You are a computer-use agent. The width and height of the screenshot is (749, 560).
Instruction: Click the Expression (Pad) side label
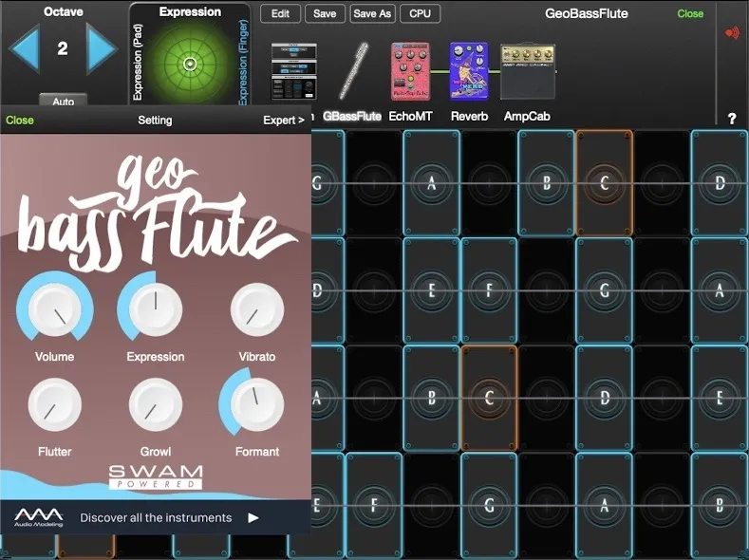click(138, 63)
